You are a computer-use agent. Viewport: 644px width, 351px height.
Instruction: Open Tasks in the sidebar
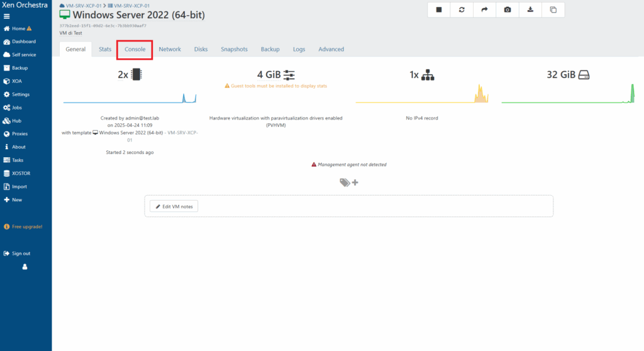click(x=14, y=160)
